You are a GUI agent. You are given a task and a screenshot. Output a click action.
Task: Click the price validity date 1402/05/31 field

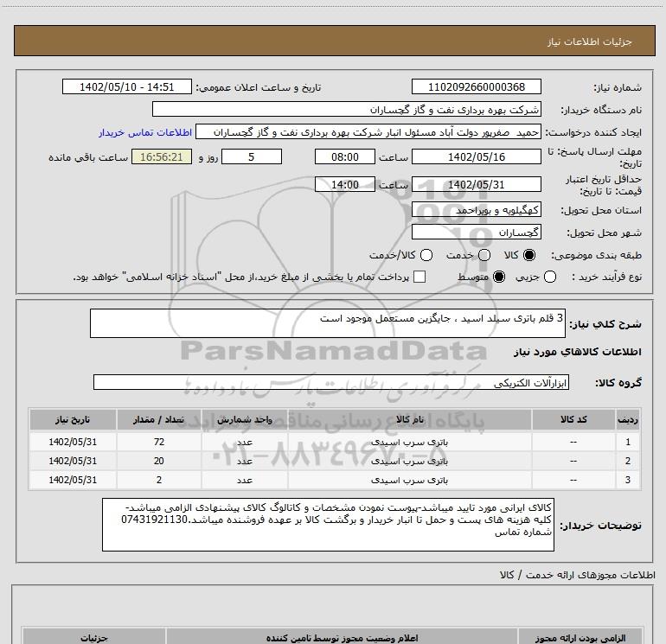point(476,185)
